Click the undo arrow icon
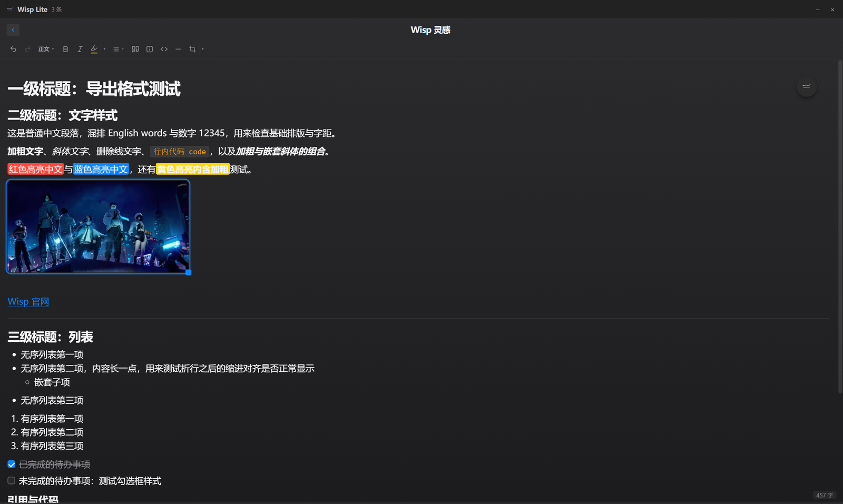The width and height of the screenshot is (843, 504). 13,49
